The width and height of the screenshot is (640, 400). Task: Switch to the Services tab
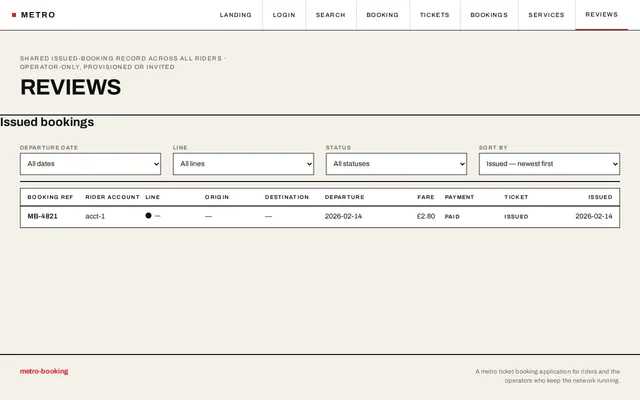[546, 15]
